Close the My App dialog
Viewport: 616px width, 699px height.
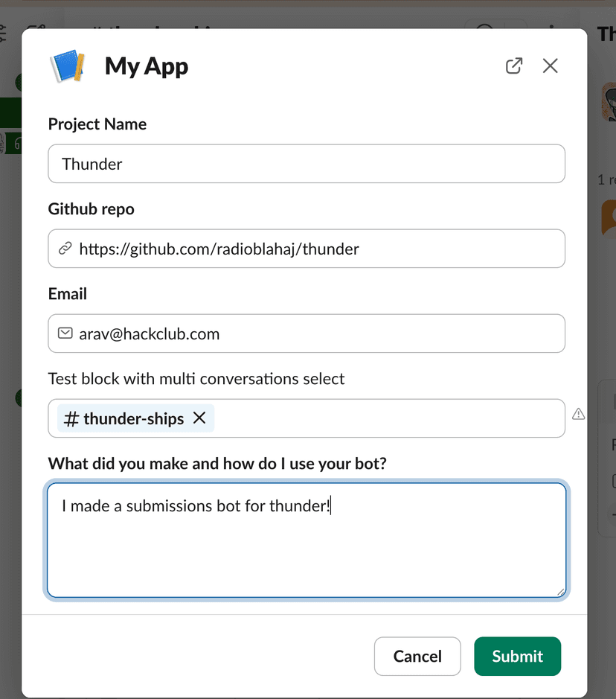(550, 66)
